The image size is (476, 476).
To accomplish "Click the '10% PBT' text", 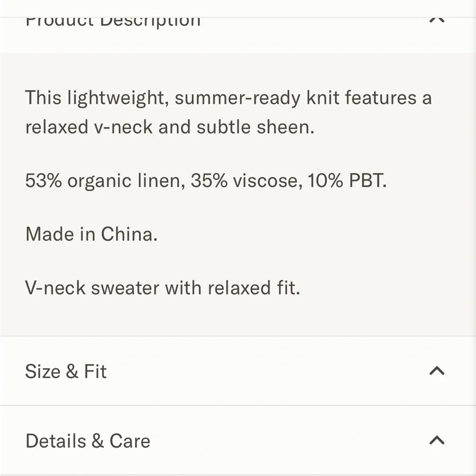I will [347, 180].
